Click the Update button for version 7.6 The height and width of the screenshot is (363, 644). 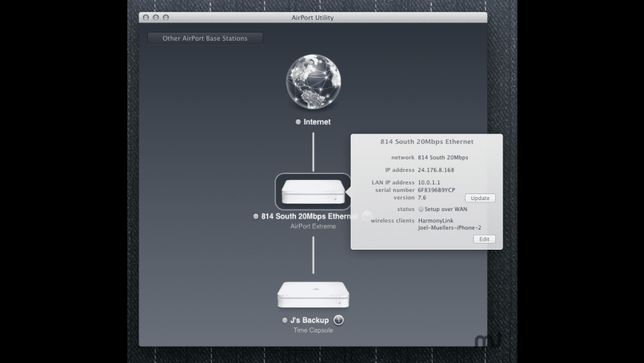(480, 198)
